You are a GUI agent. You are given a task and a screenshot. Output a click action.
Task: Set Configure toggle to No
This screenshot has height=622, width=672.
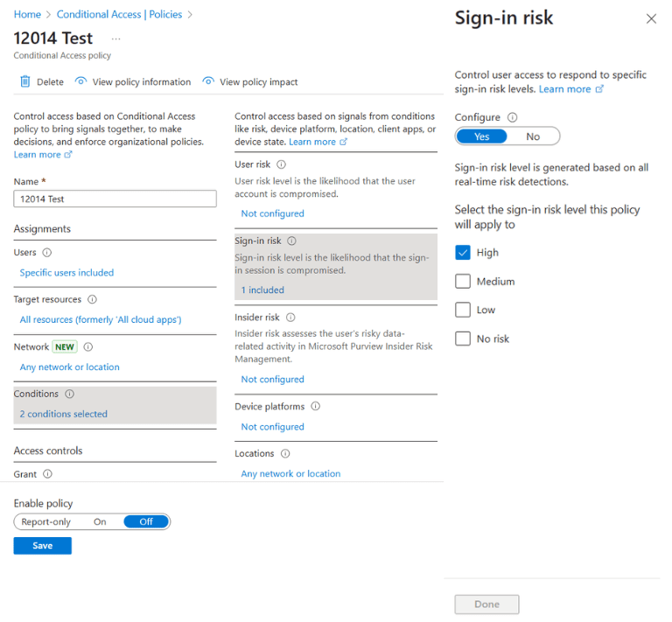coord(533,136)
